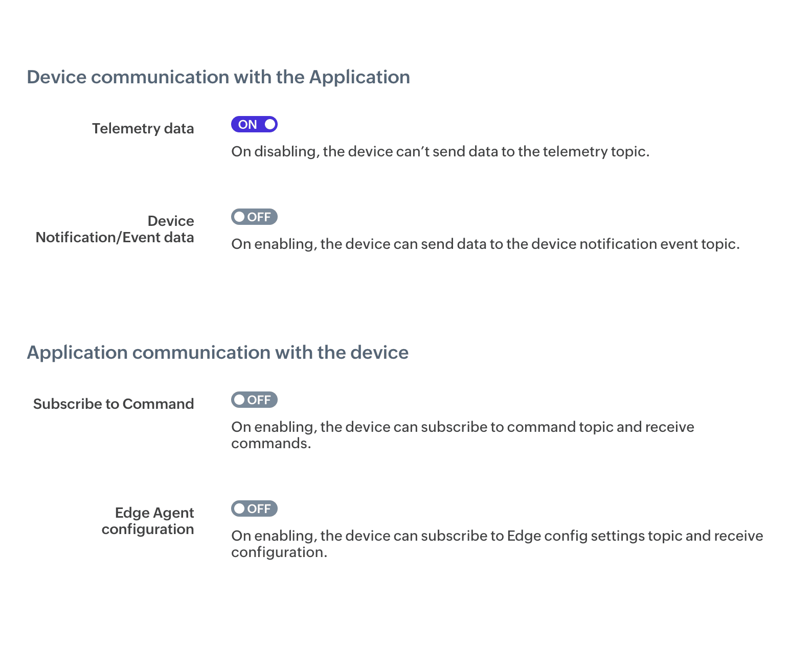The width and height of the screenshot is (812, 648).
Task: Turn off the Telemetry data toggle
Action: 254,124
